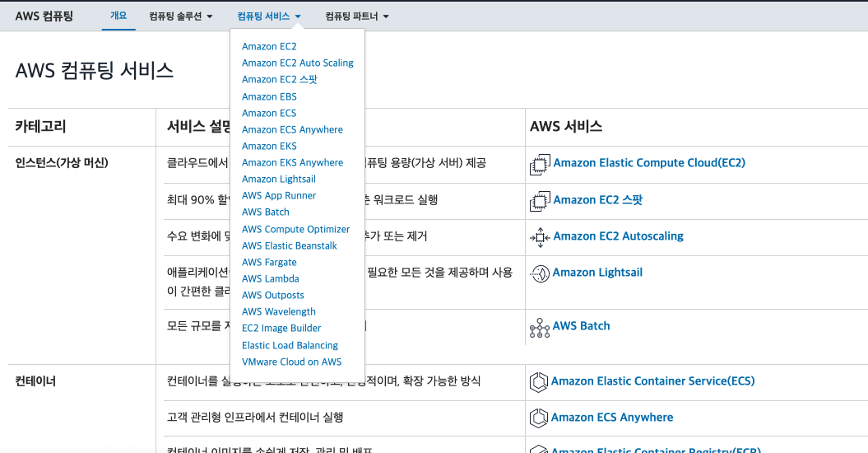Choose Amazon Lightsail in the dropdown menu
This screenshot has height=453, width=868.
tap(279, 179)
